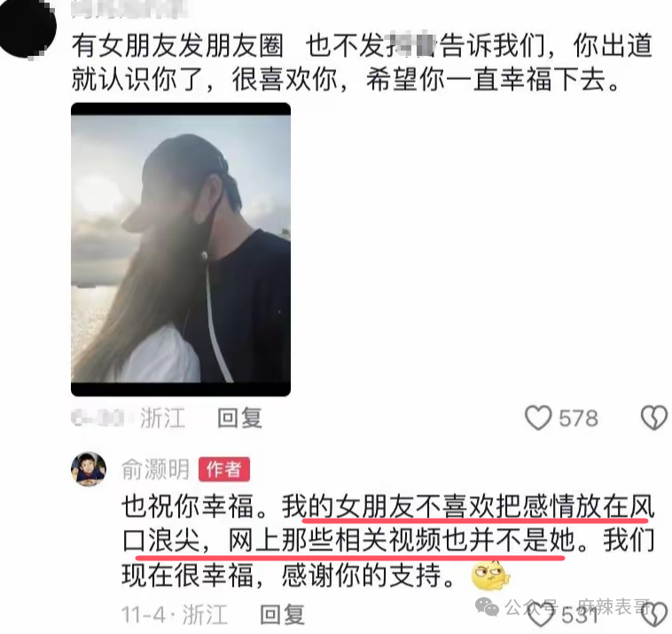
Task: Click 回复 beside the 11-4 · 浙江 timestamp
Action: click(x=283, y=614)
